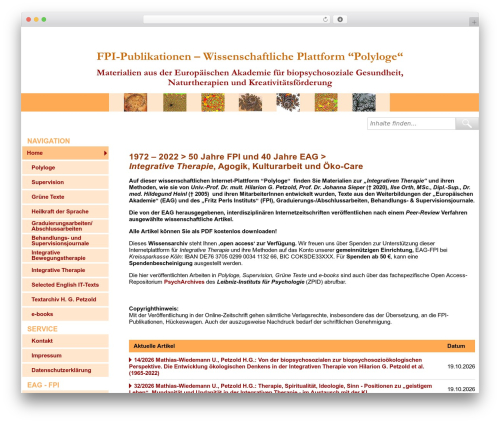Screen dimensions: 500x423
Task: Open article 32/2026 Therapie, Spiritualität link
Action: click(x=281, y=389)
